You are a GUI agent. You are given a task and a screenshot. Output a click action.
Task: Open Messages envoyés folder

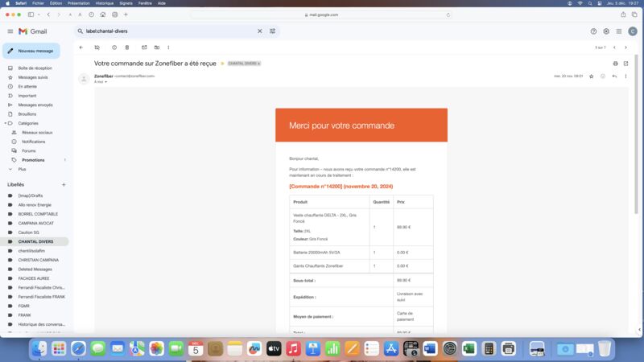pyautogui.click(x=35, y=105)
